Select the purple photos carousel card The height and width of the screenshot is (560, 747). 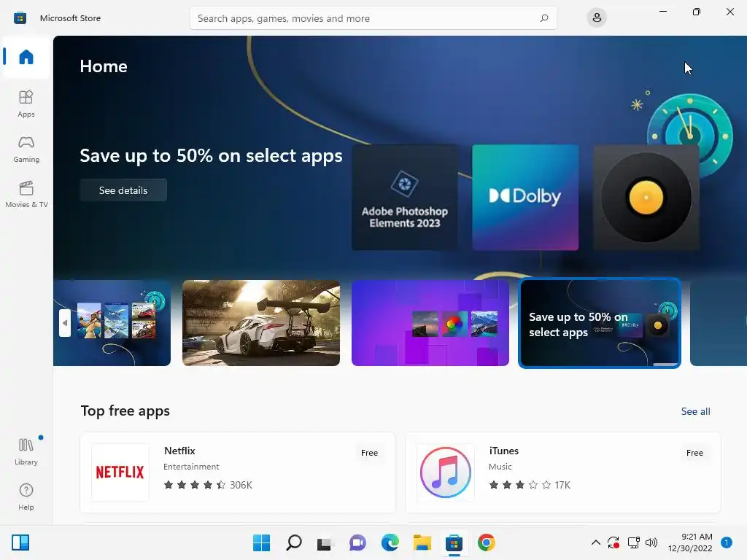430,323
